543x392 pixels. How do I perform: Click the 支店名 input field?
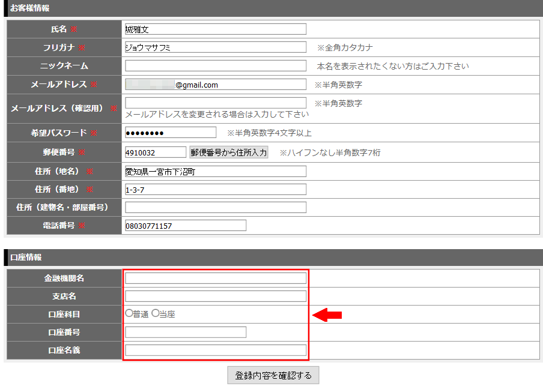click(x=216, y=296)
